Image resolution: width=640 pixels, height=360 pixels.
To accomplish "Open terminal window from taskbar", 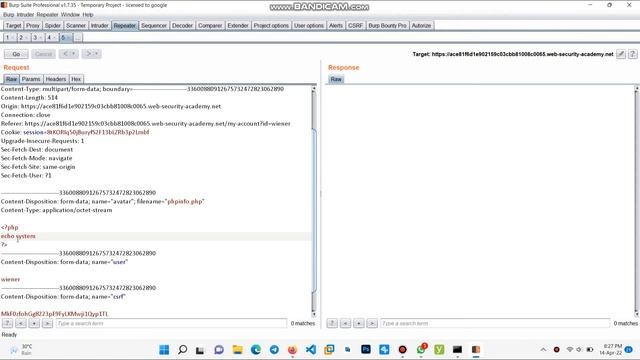I will pos(457,349).
